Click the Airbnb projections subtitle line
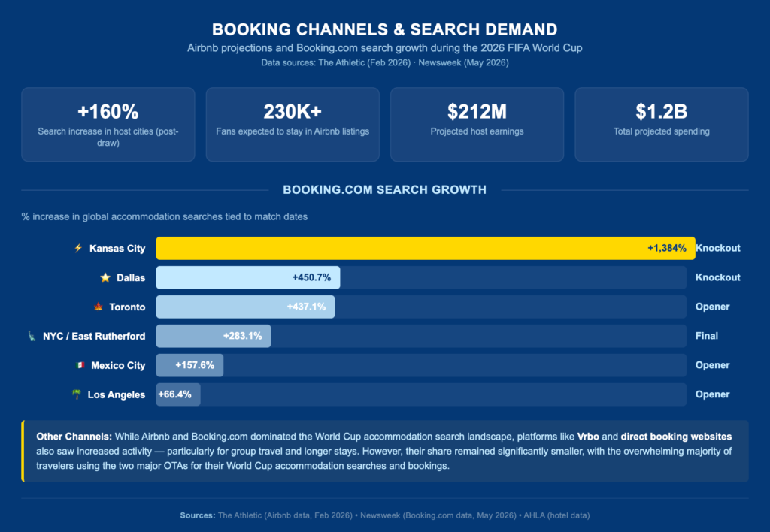The image size is (770, 532). point(385,48)
